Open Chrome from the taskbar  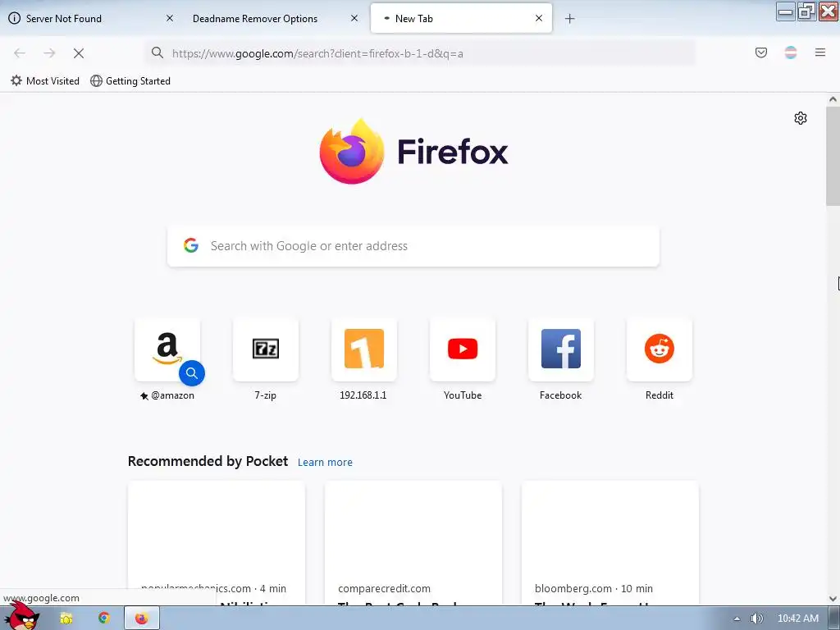point(104,619)
